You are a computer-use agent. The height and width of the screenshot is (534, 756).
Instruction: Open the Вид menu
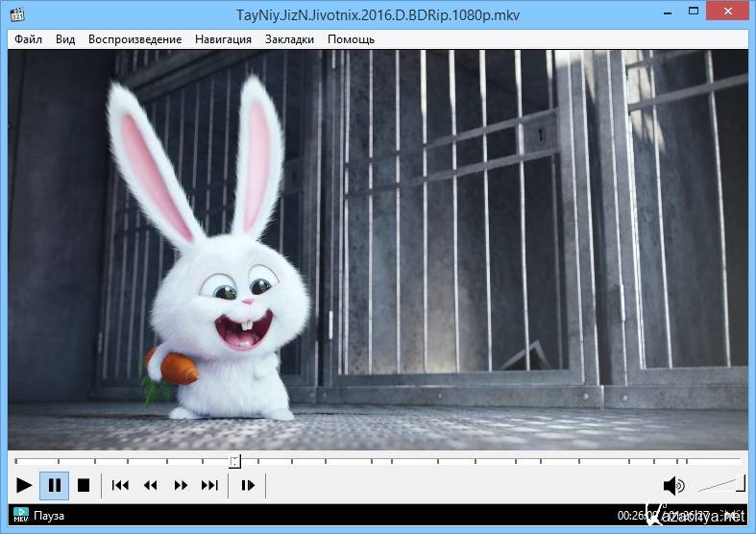tap(65, 39)
